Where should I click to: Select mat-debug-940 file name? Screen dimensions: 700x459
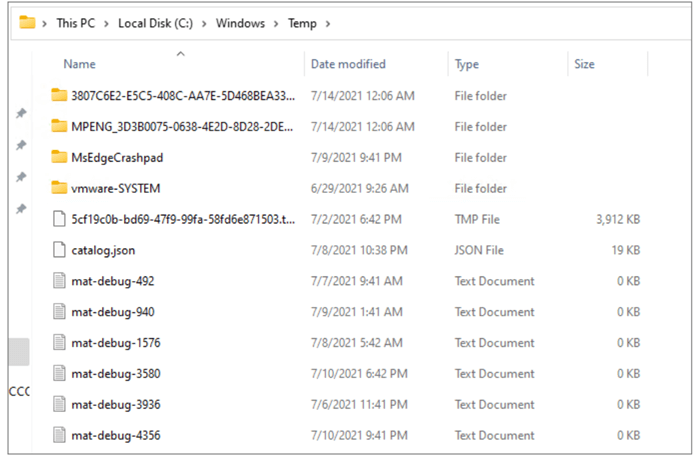(x=113, y=312)
